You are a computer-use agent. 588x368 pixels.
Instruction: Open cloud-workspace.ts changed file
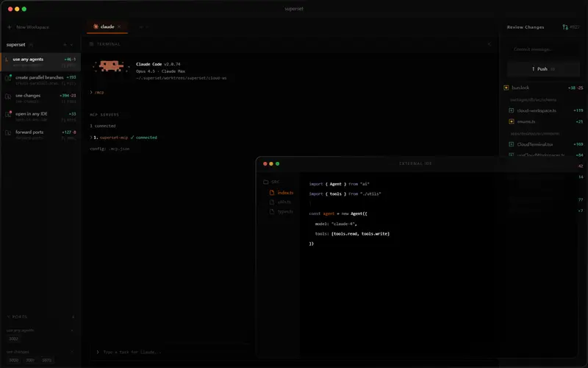(x=537, y=111)
